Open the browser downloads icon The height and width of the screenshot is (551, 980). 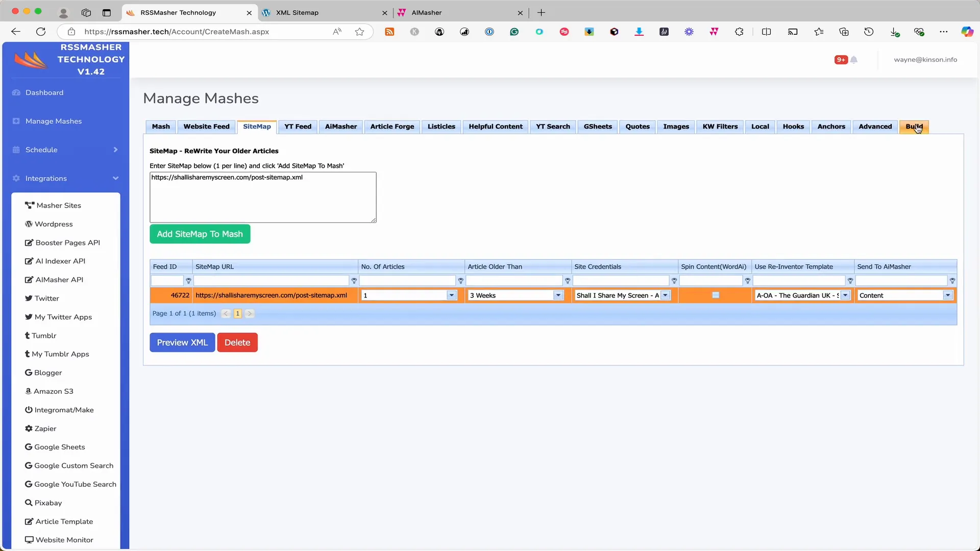click(x=894, y=32)
